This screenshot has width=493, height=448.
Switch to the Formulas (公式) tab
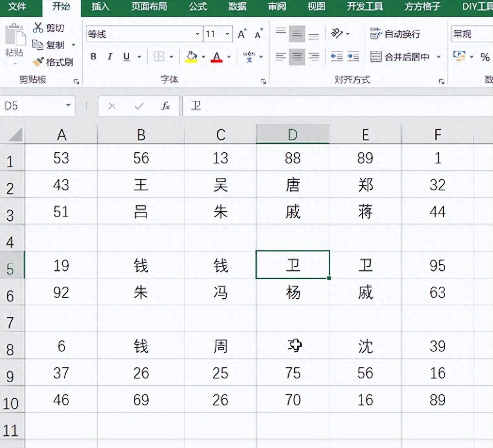(198, 6)
